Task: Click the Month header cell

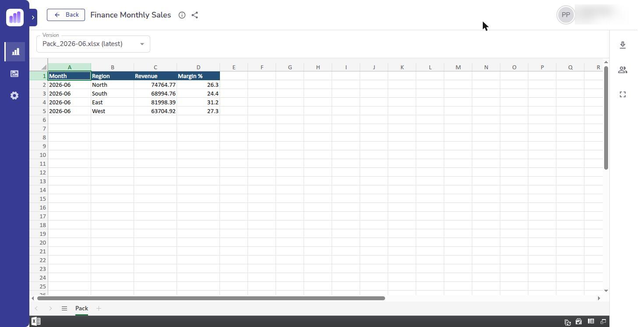Action: [x=69, y=76]
